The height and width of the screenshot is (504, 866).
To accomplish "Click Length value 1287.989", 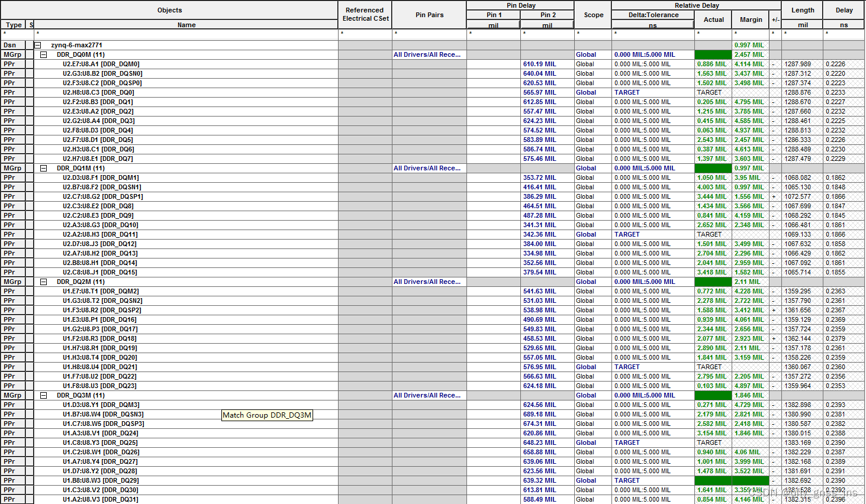I will coord(798,64).
